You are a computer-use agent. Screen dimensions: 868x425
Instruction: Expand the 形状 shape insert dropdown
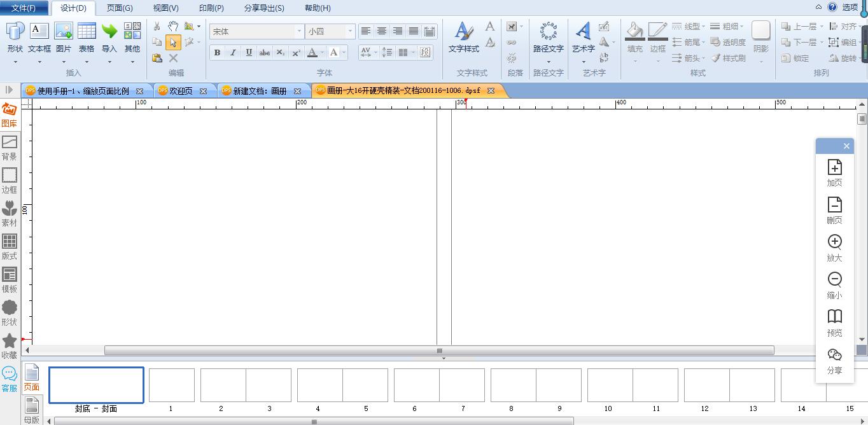coord(15,62)
